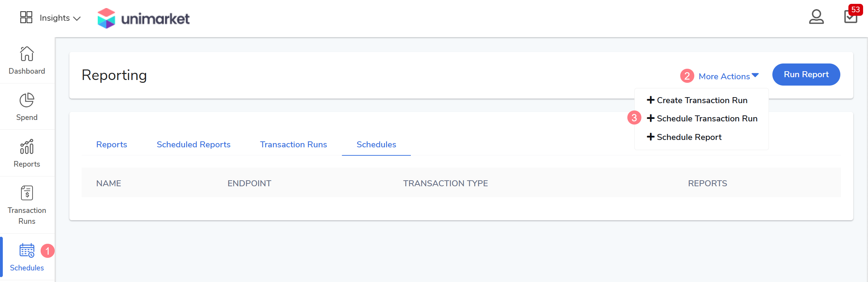Toggle the More Actions dropdown
868x282 pixels.
pyautogui.click(x=728, y=76)
